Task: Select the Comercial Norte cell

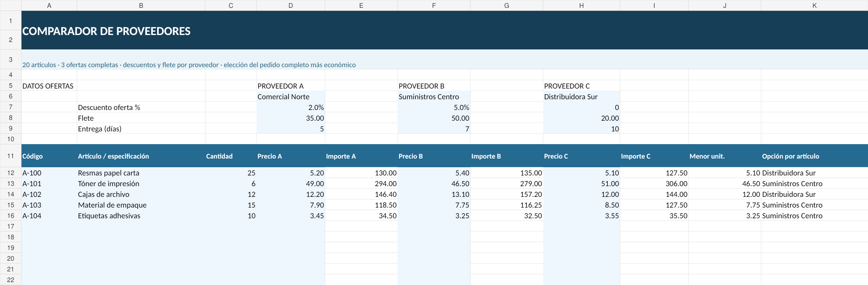Action: click(291, 96)
